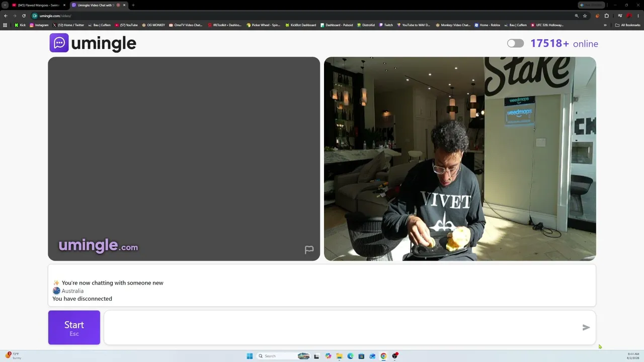Toggle the switch beside the online count
The width and height of the screenshot is (644, 362).
[x=515, y=43]
